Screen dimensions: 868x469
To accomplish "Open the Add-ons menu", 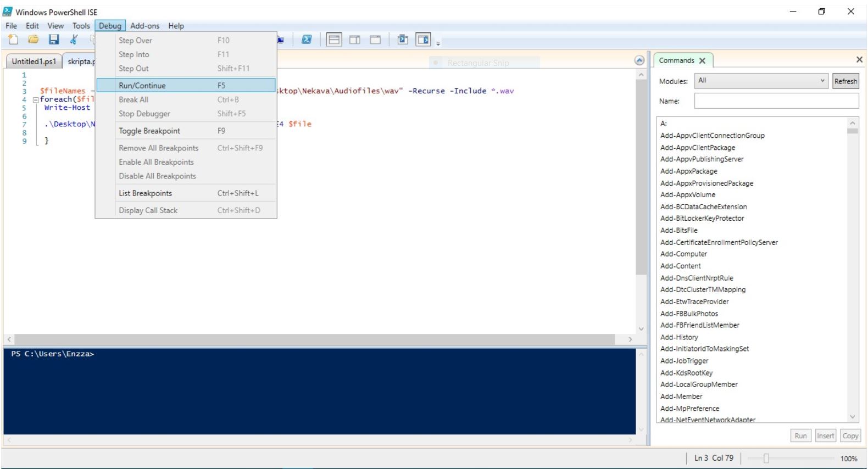I will click(x=145, y=26).
